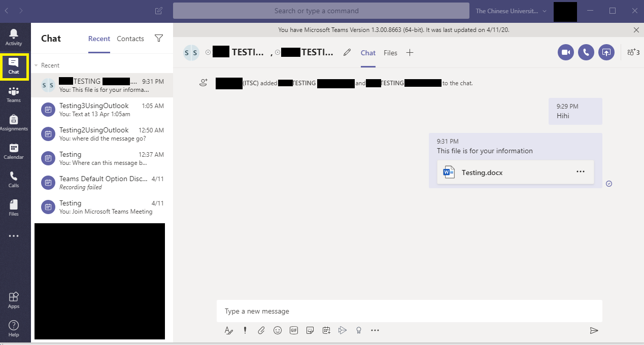This screenshot has width=644, height=345.
Task: Navigate forward using the title bar arrow
Action: tap(21, 11)
